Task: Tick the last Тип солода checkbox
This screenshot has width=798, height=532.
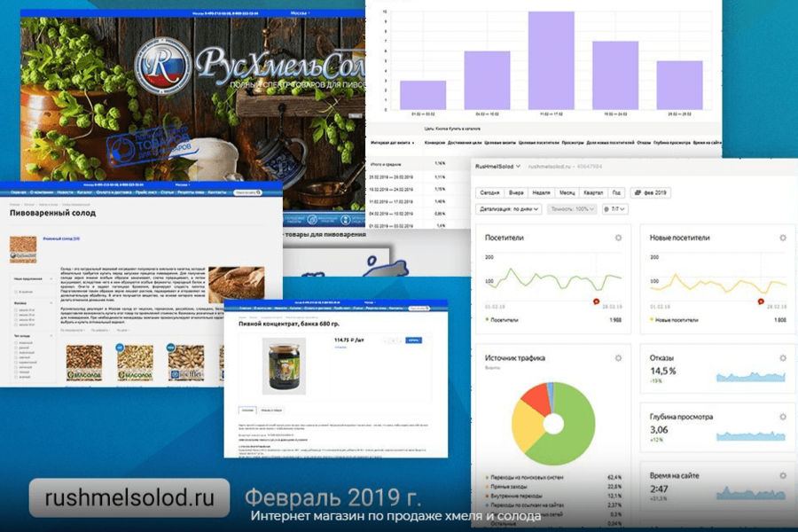Action: [16, 377]
